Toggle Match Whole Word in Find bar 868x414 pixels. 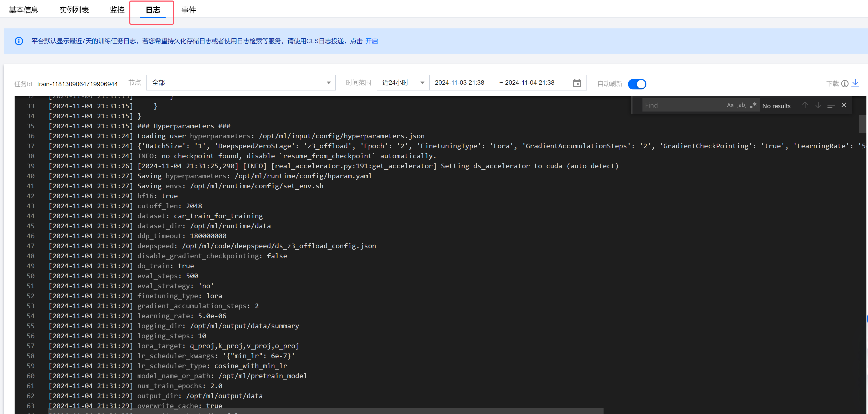click(741, 105)
